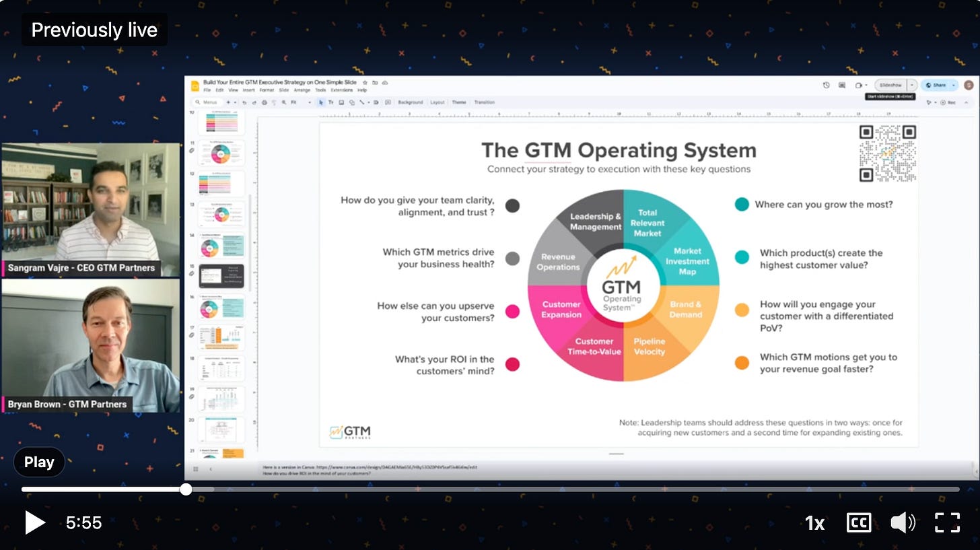The image size is (980, 550).
Task: Open the Tools menu in Slides
Action: [x=320, y=90]
